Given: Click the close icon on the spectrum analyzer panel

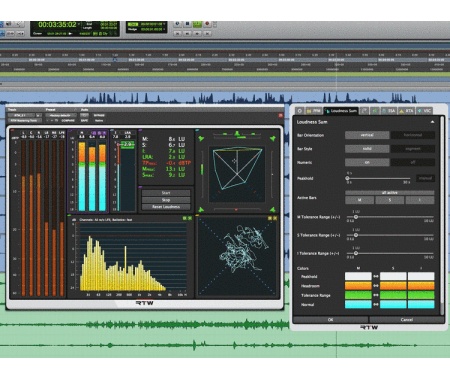Looking at the screenshot, I should coord(190,218).
